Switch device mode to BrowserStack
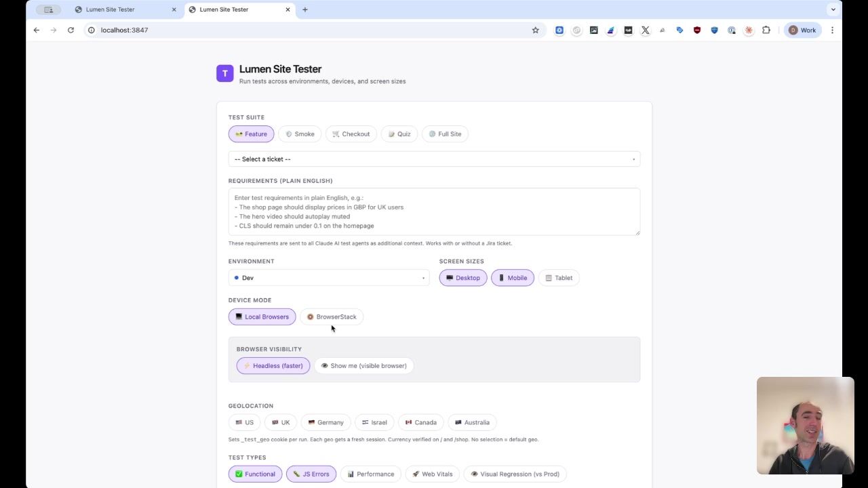The image size is (868, 488). click(x=332, y=317)
